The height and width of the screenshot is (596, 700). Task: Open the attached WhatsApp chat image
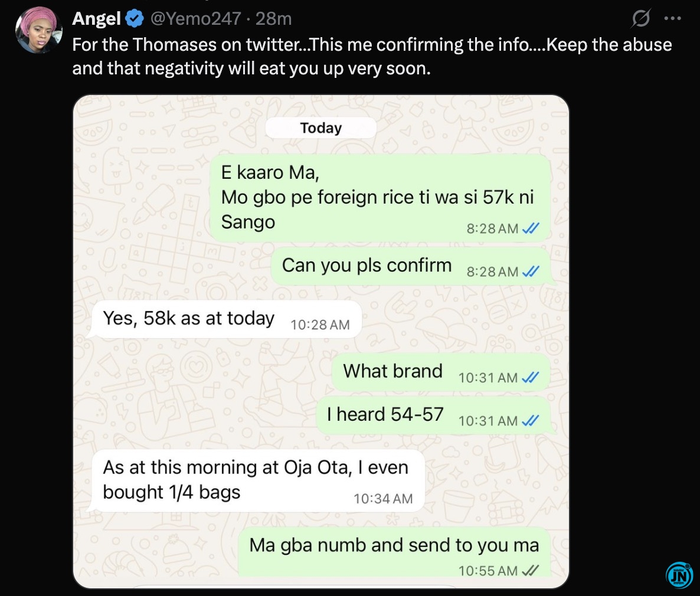[x=321, y=341]
